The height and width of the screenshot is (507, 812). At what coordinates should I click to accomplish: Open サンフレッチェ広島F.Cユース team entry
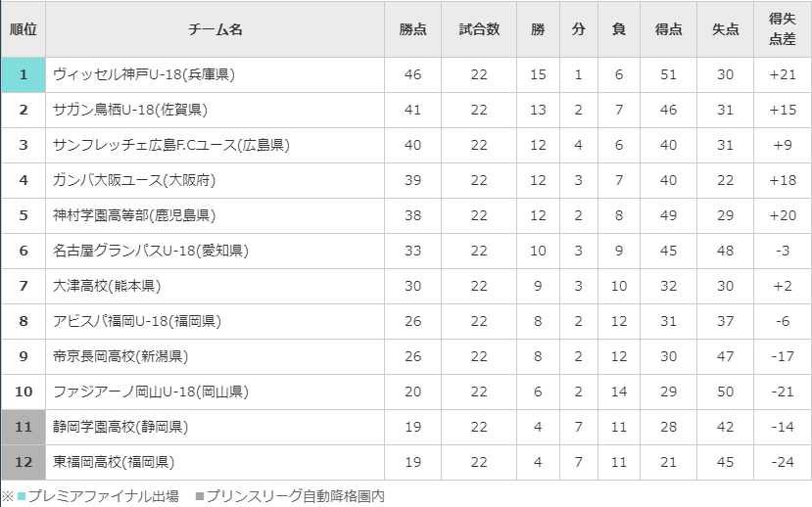pos(170,145)
